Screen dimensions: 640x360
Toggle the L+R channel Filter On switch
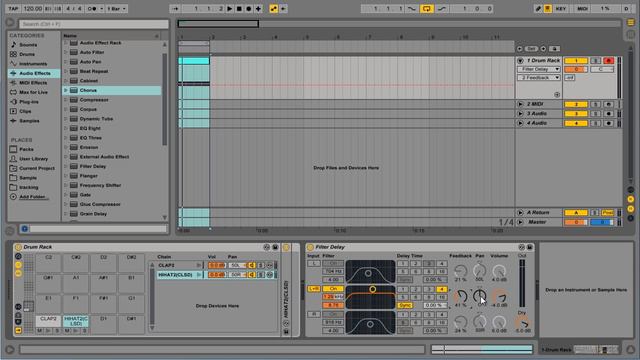333,289
